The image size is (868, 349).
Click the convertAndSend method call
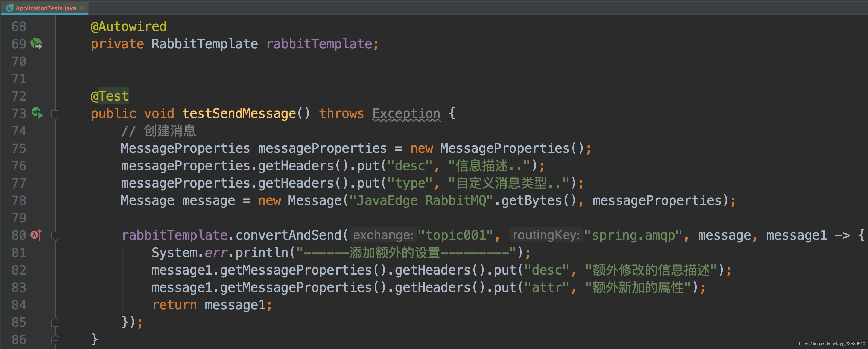[288, 235]
